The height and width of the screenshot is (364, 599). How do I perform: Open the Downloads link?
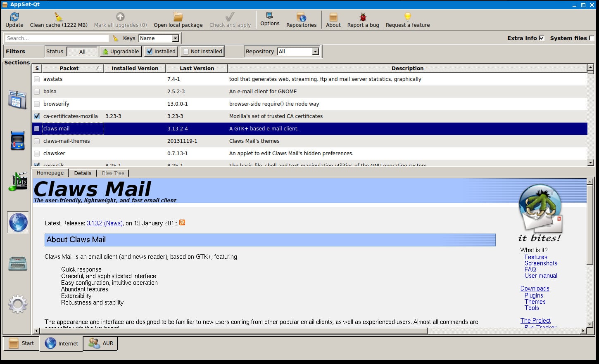coord(535,288)
